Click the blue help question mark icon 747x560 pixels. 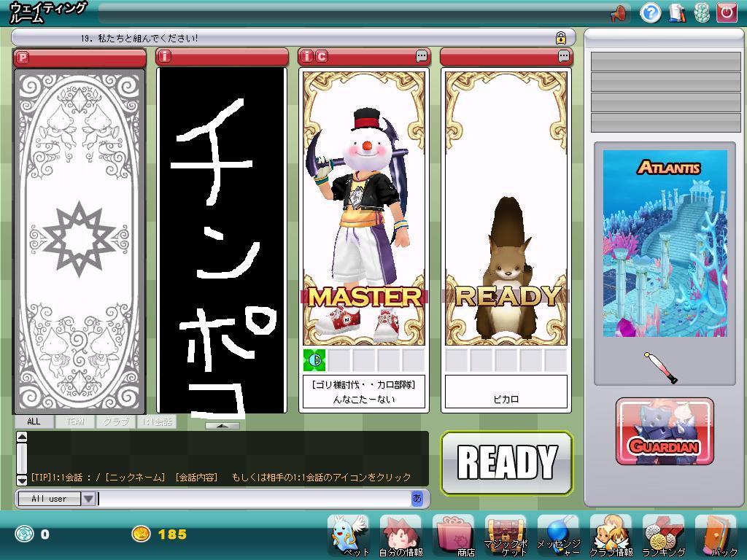tap(650, 12)
